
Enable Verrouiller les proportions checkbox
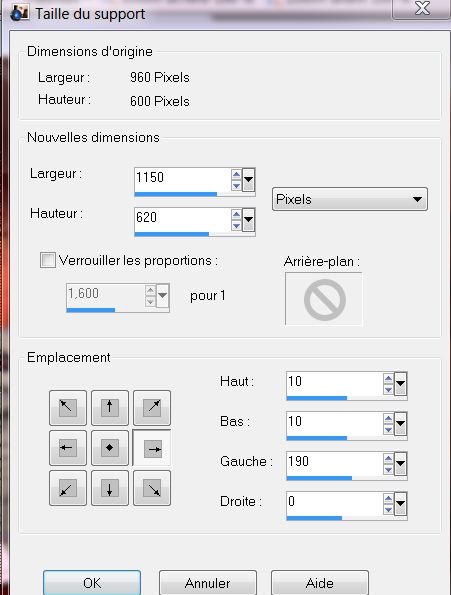click(x=48, y=260)
